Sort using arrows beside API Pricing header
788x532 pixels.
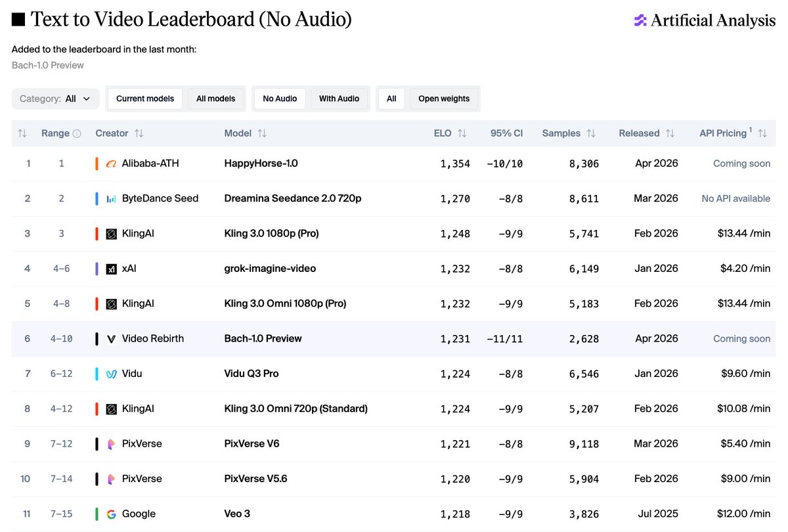762,133
